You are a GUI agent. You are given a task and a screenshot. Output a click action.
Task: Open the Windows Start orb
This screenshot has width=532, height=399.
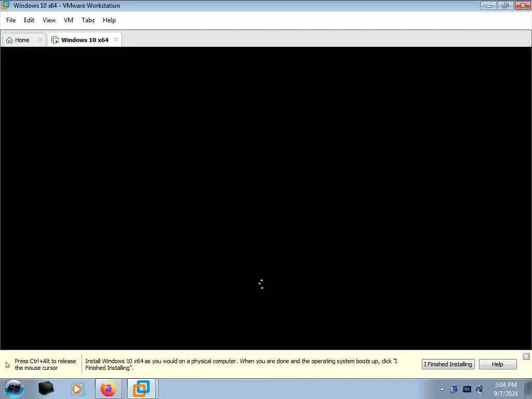pyautogui.click(x=14, y=389)
